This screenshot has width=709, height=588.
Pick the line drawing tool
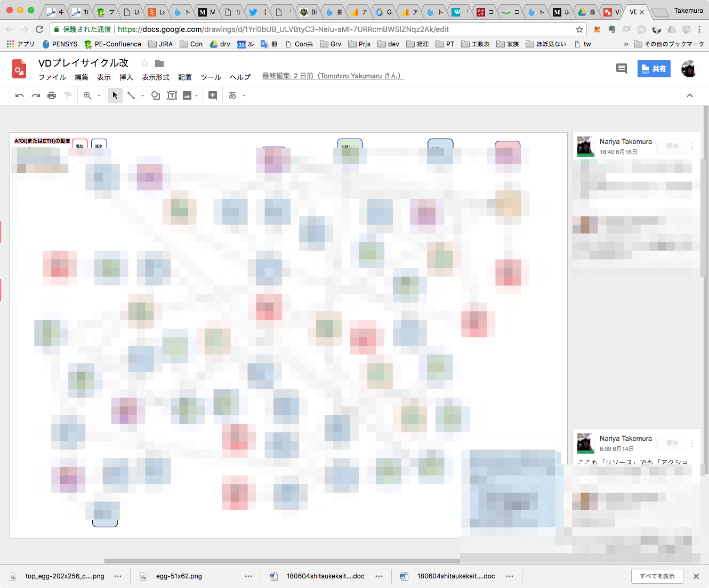(x=131, y=95)
